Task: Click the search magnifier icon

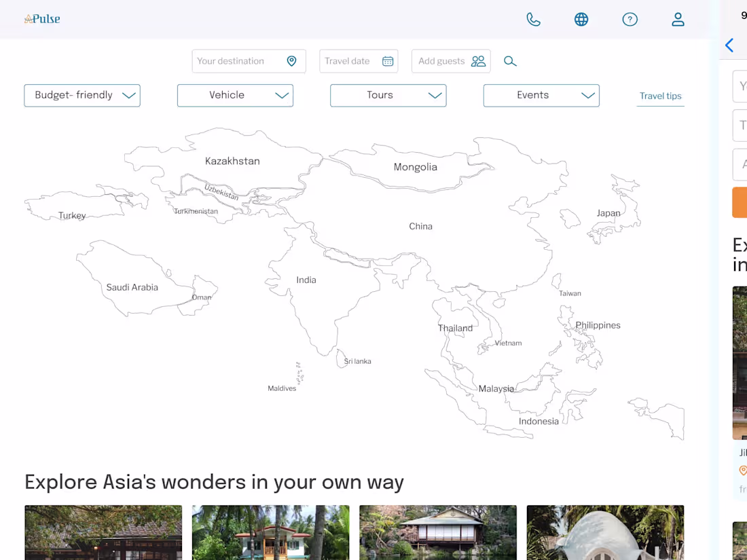Action: (510, 61)
